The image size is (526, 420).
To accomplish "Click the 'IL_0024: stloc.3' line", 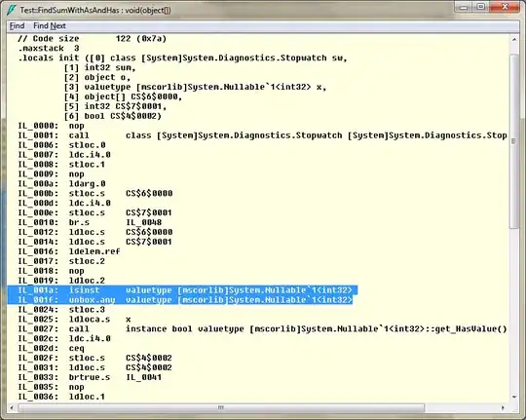I will click(x=61, y=310).
